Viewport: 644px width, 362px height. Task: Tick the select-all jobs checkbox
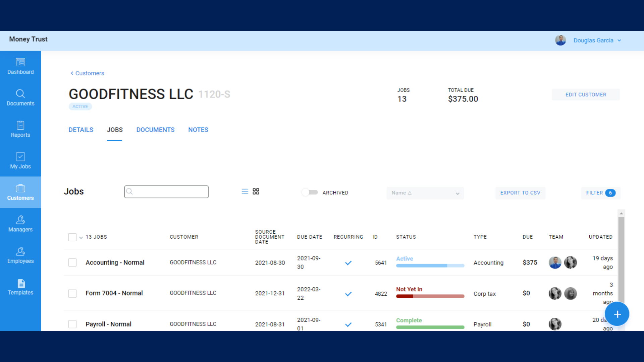click(x=72, y=237)
